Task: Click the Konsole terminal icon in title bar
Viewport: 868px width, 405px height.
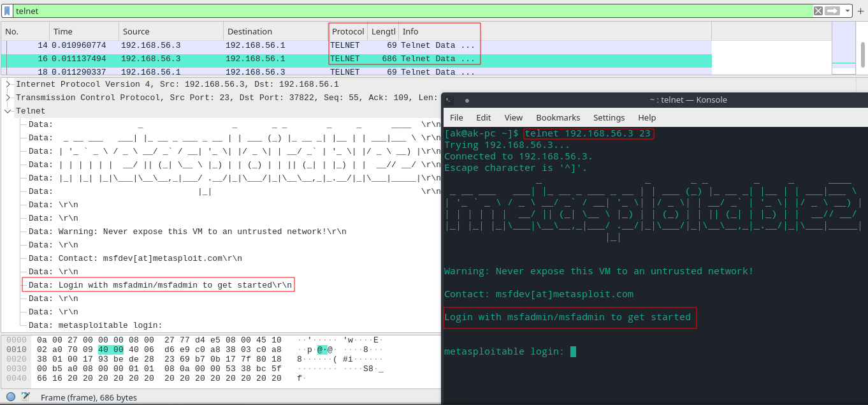Action: pyautogui.click(x=449, y=100)
